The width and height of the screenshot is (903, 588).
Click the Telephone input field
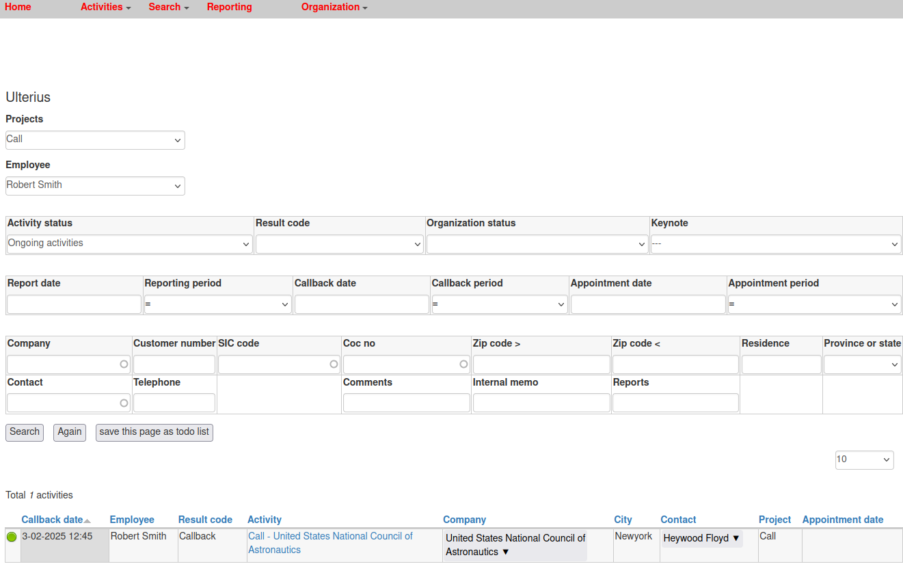[174, 403]
